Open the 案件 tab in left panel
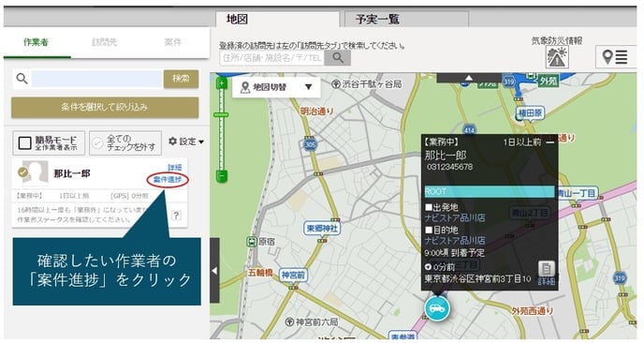 coord(172,42)
